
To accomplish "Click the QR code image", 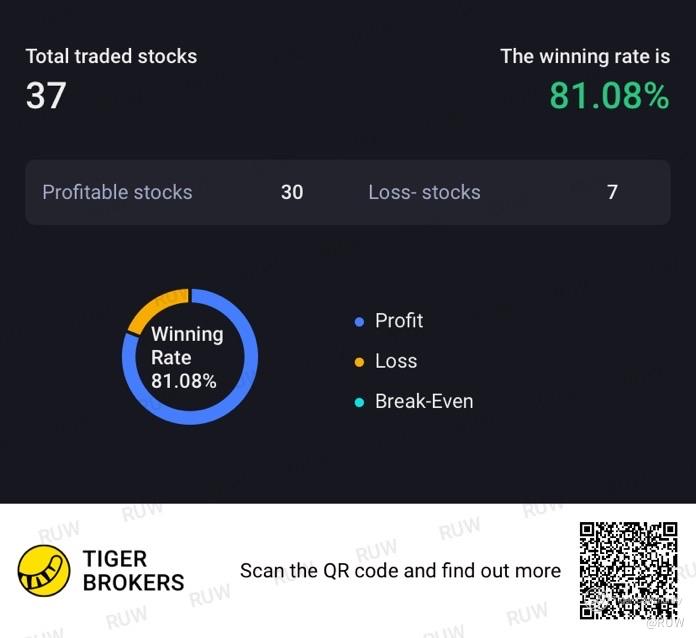I will (628, 571).
